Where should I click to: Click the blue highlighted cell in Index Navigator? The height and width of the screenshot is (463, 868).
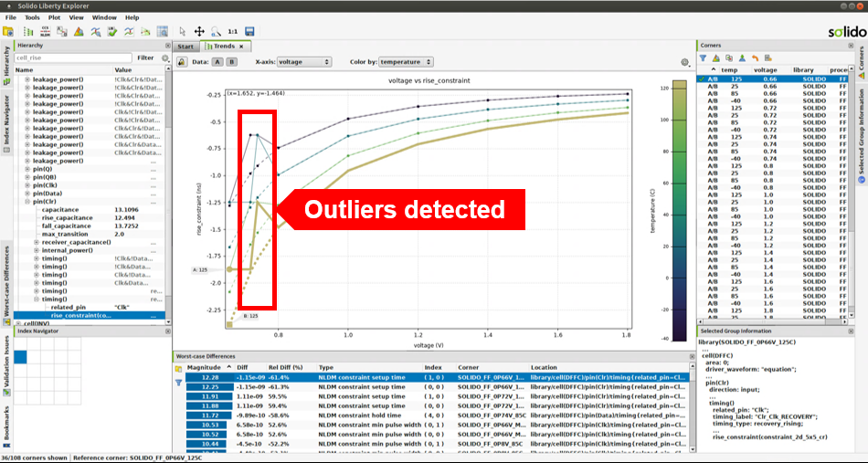pyautogui.click(x=20, y=357)
